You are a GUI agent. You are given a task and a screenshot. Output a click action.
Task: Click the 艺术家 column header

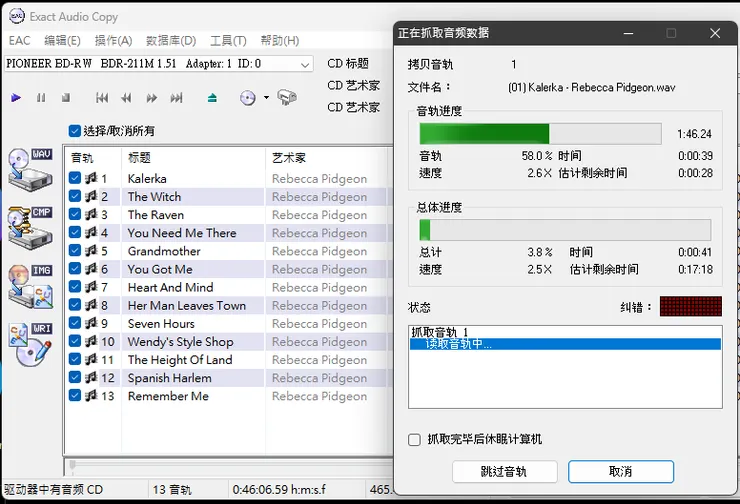pos(327,158)
